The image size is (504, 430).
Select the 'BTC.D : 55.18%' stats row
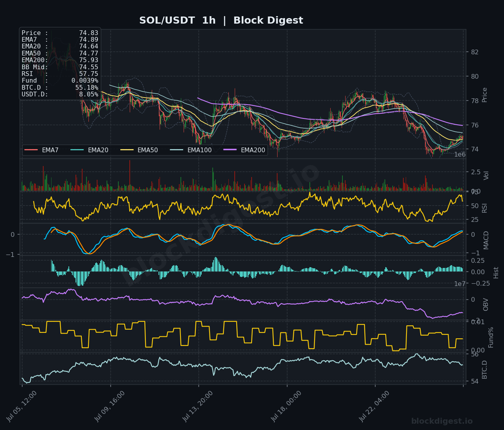60,88
